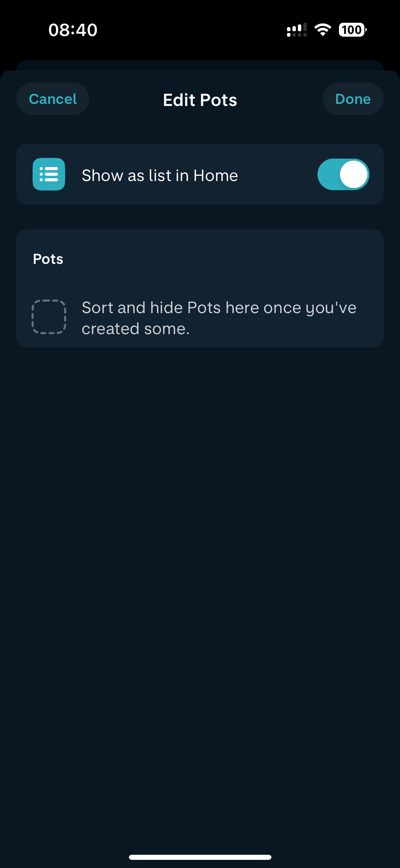Image resolution: width=400 pixels, height=868 pixels.
Task: Toggle off Show as list in Home
Action: point(343,174)
